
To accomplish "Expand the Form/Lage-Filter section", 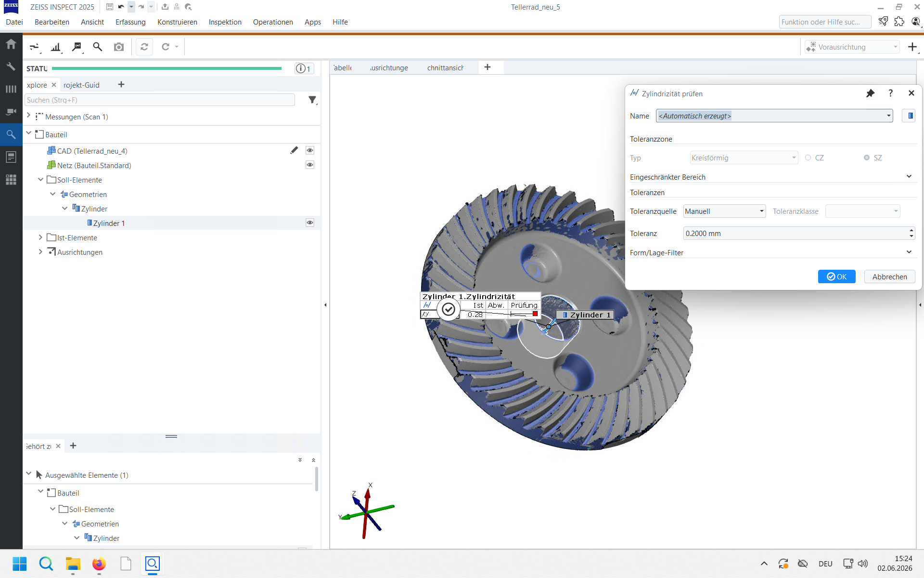I will (909, 252).
